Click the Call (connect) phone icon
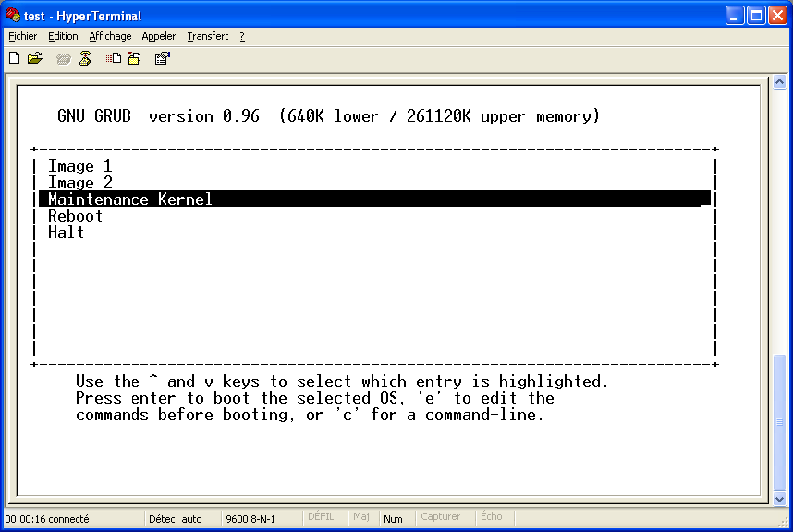This screenshot has width=793, height=532. tap(64, 59)
